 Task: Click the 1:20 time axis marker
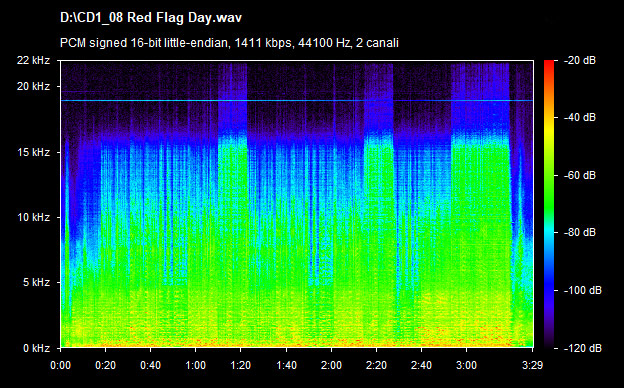240,365
